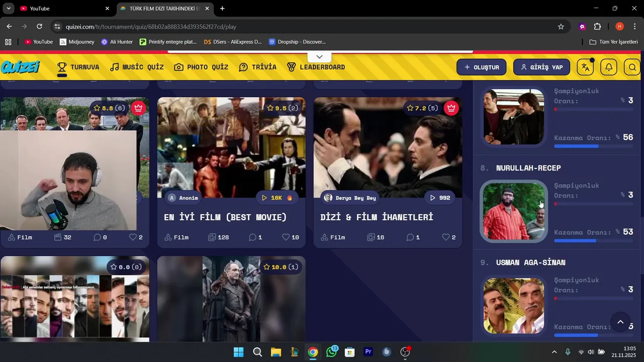Open Chrome extensions puzzle icon

[x=598, y=27]
